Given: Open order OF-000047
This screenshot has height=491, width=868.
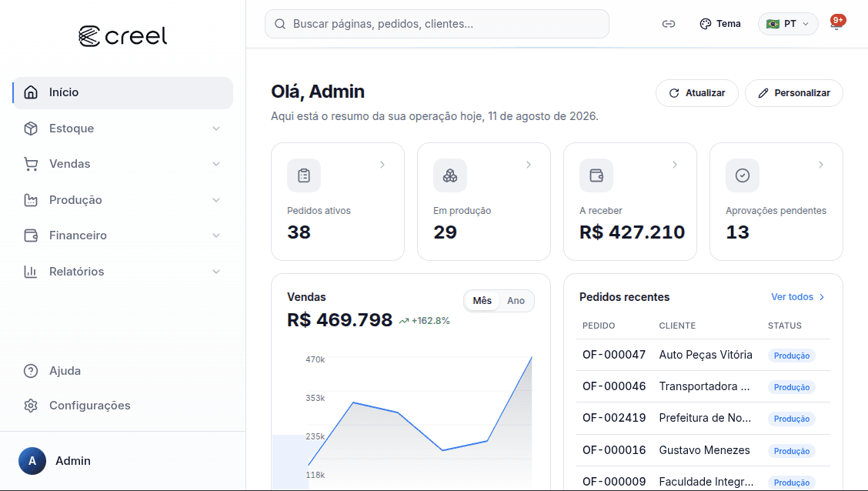Looking at the screenshot, I should tap(614, 355).
